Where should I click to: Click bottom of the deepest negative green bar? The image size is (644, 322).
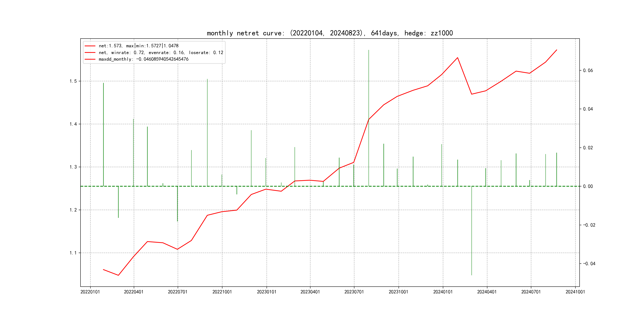(x=471, y=275)
